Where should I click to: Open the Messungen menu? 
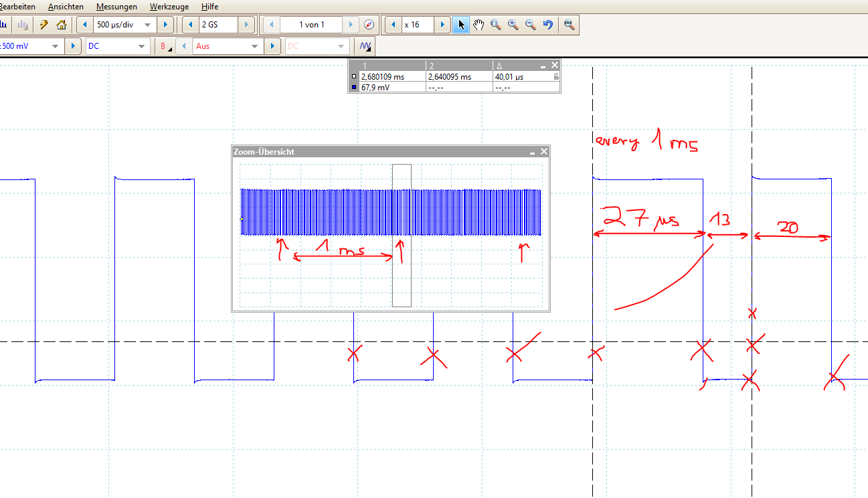click(116, 6)
